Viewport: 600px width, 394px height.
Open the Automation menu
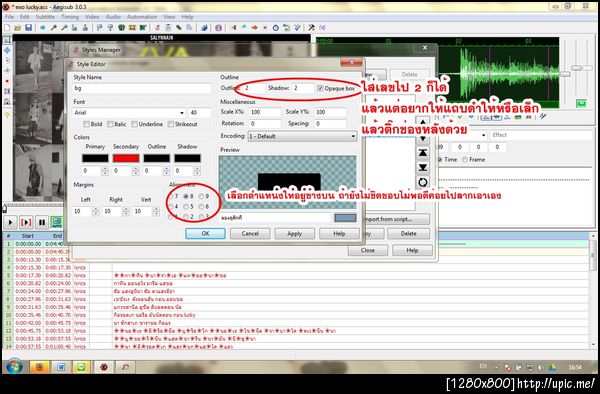pyautogui.click(x=142, y=17)
